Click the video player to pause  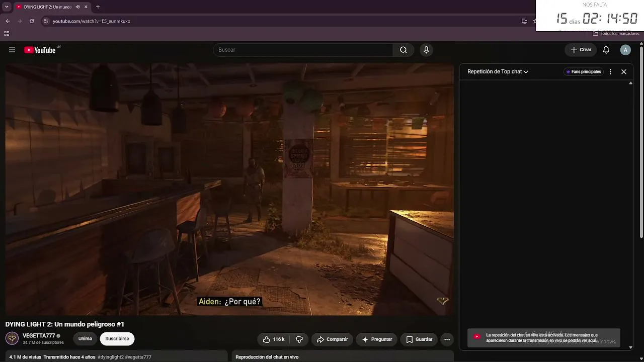pyautogui.click(x=229, y=189)
